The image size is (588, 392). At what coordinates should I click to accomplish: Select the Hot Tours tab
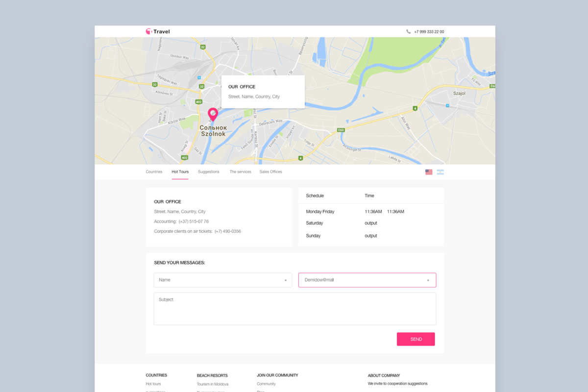[x=180, y=172]
